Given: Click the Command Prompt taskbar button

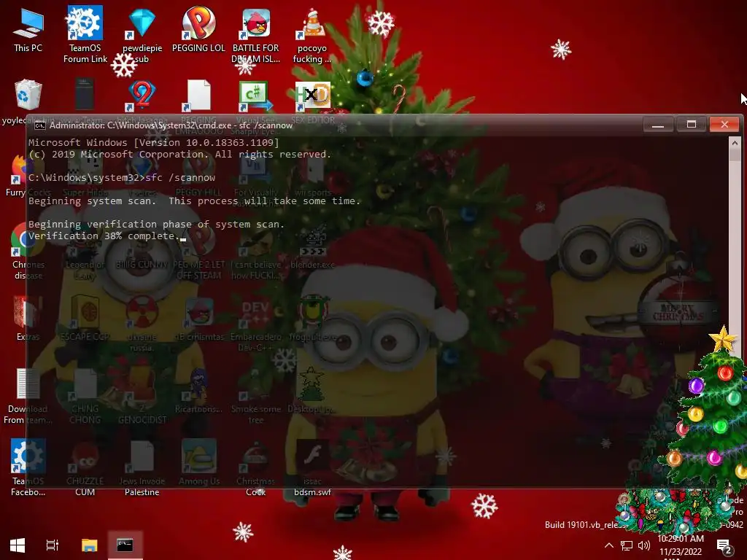Looking at the screenshot, I should (125, 545).
